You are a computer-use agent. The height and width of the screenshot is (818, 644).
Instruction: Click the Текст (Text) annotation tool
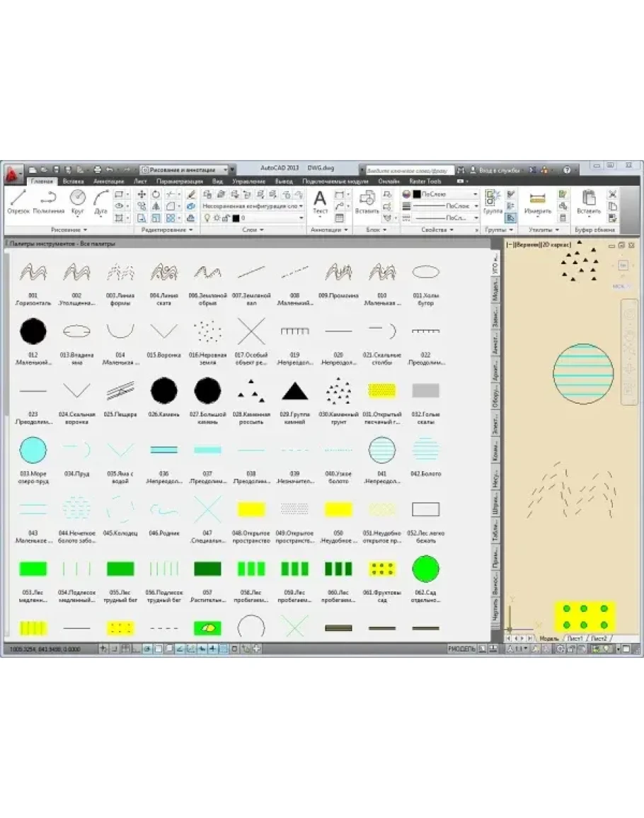[320, 201]
